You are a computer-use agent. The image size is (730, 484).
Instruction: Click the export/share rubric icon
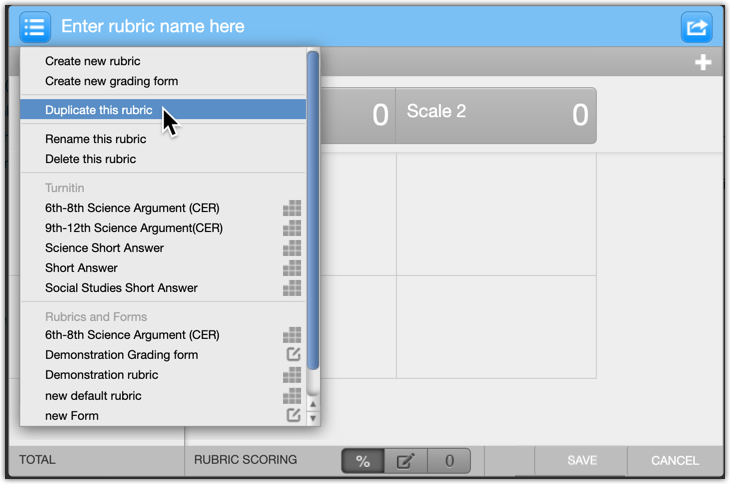click(x=696, y=27)
